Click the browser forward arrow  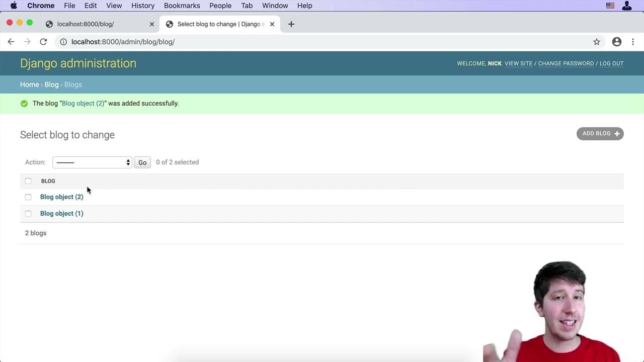(x=27, y=42)
